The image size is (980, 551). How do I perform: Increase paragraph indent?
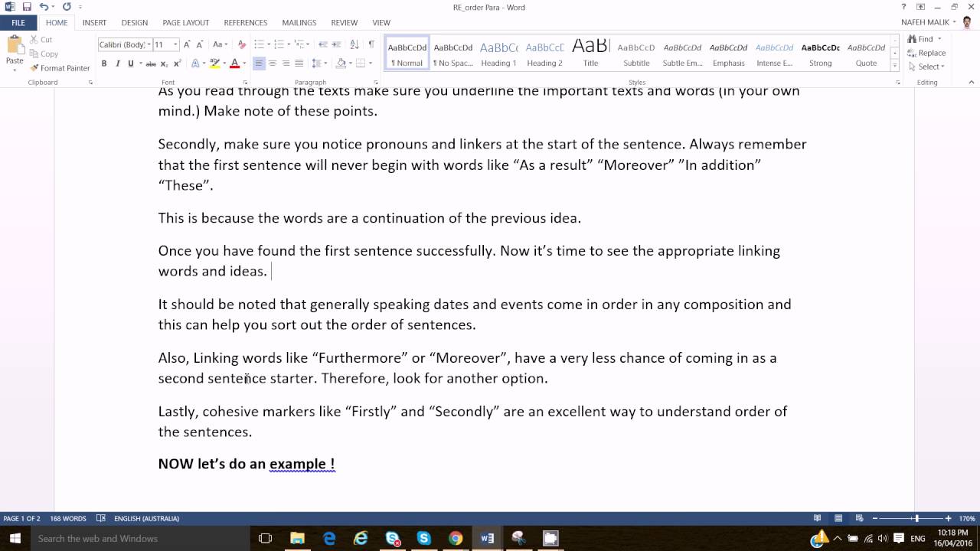point(338,44)
